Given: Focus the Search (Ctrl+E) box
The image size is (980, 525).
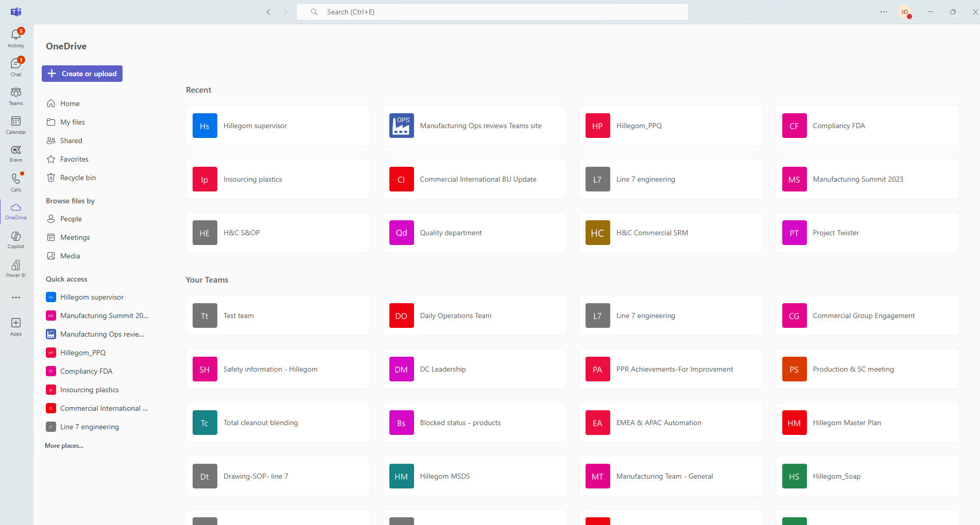Looking at the screenshot, I should point(492,12).
